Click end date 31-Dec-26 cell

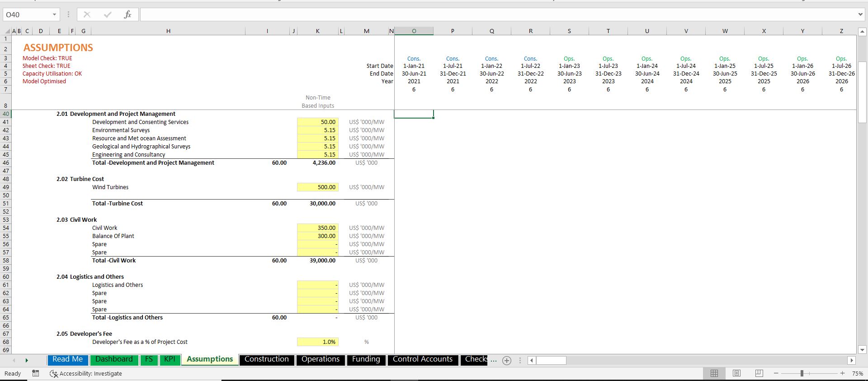tap(841, 74)
